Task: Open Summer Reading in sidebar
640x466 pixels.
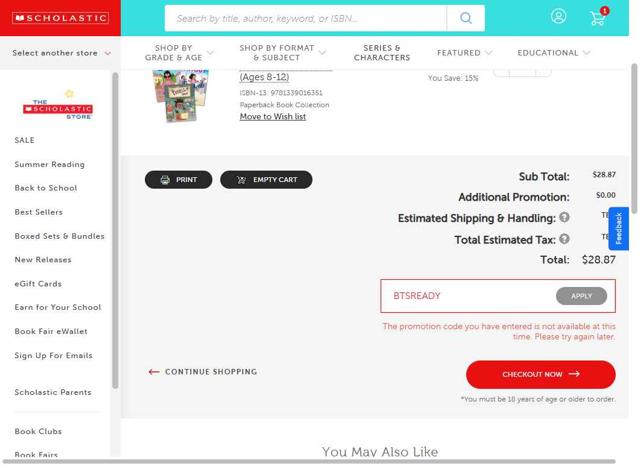Action: pyautogui.click(x=50, y=164)
